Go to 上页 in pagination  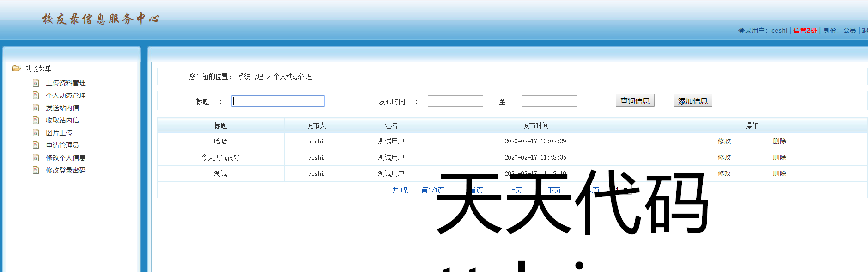(x=515, y=190)
